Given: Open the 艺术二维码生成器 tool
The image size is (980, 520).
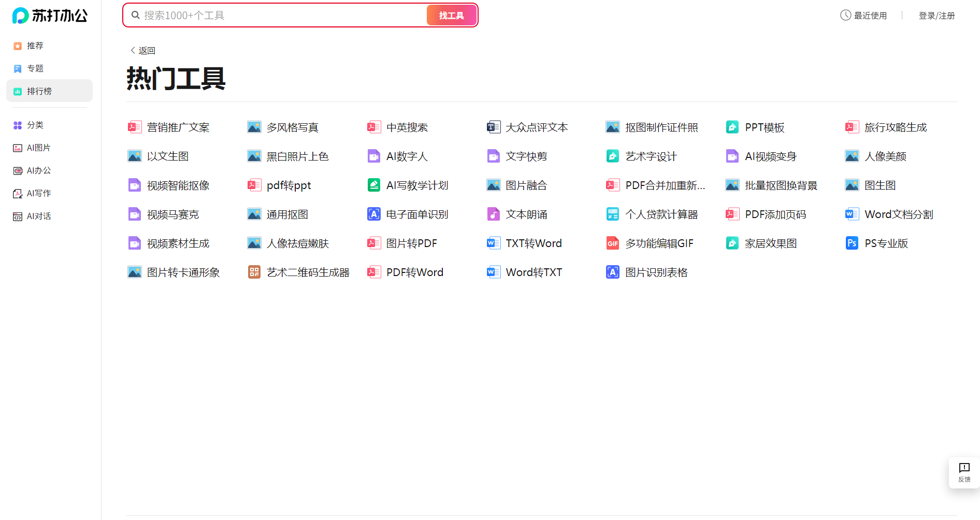Looking at the screenshot, I should [308, 272].
